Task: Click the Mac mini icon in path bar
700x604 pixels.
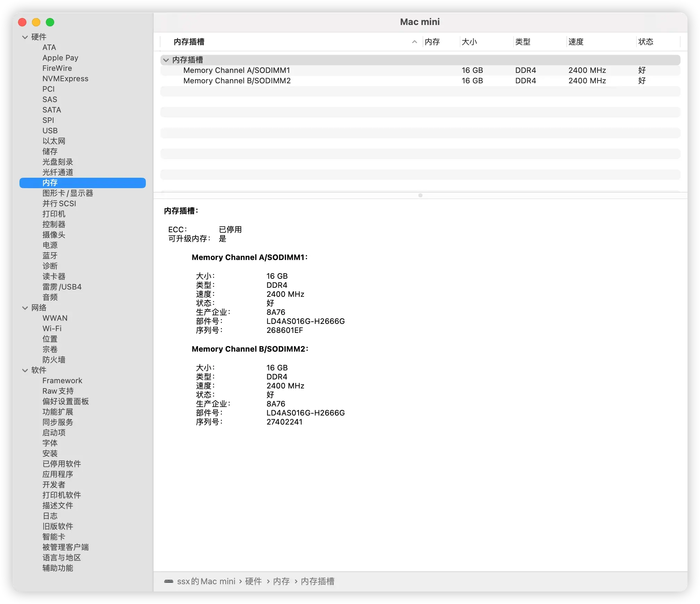Action: click(x=169, y=581)
